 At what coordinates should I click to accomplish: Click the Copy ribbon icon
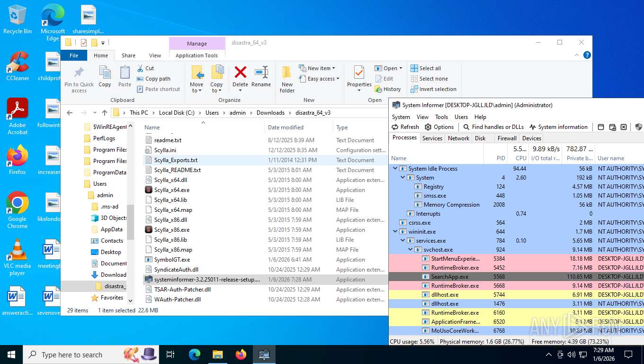click(x=105, y=73)
